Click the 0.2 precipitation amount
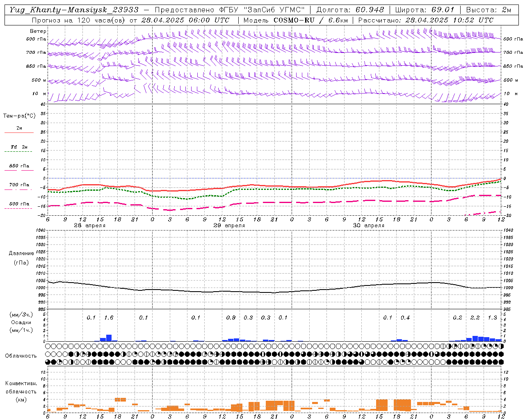The width and height of the screenshot is (525, 420). (457, 317)
